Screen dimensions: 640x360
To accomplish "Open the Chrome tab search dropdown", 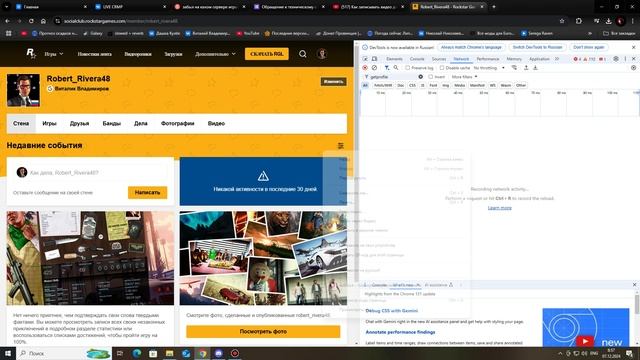I will [7, 7].
